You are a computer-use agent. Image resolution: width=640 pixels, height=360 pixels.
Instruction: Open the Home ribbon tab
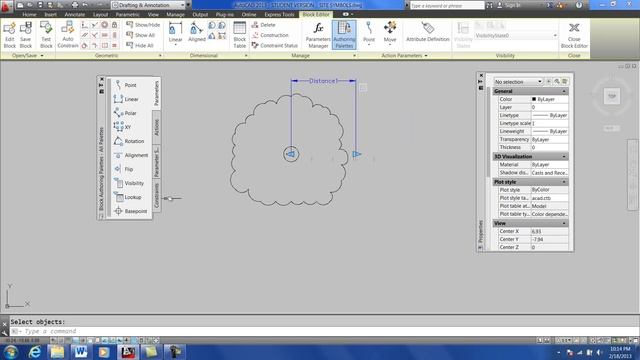29,14
